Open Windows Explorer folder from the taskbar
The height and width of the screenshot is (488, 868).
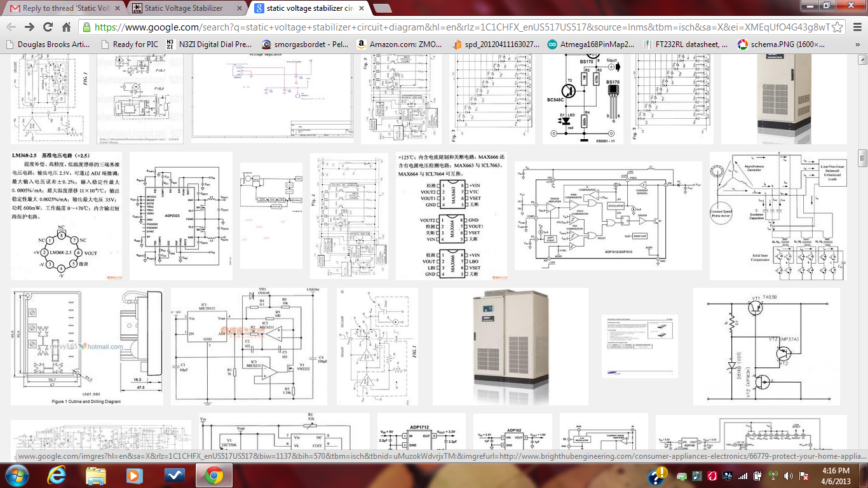click(x=96, y=475)
